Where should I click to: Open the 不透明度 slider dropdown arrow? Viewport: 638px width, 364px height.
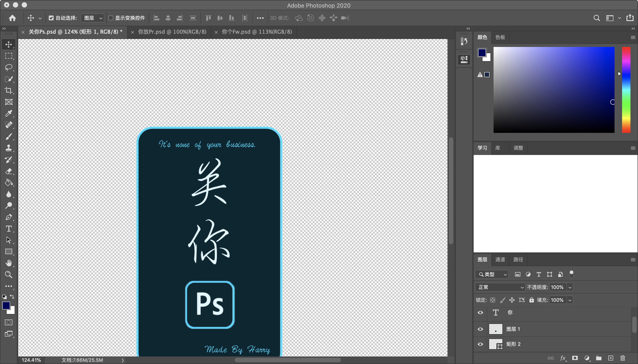coord(570,287)
